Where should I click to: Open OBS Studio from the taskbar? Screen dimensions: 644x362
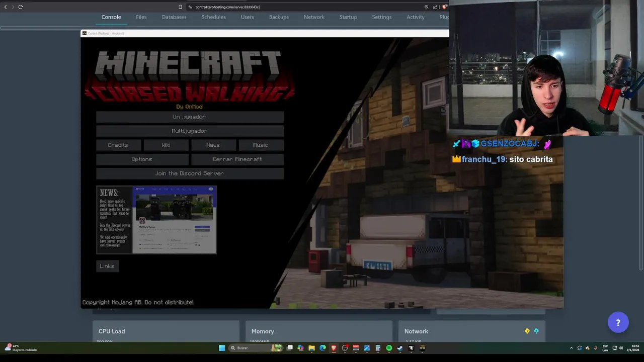(x=345, y=348)
